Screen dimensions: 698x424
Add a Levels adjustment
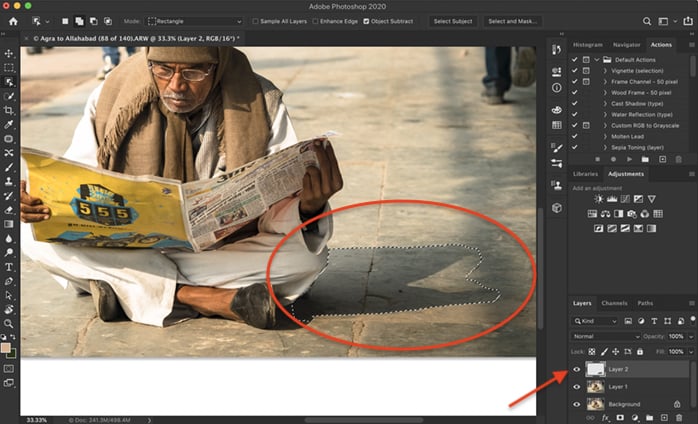[612, 199]
